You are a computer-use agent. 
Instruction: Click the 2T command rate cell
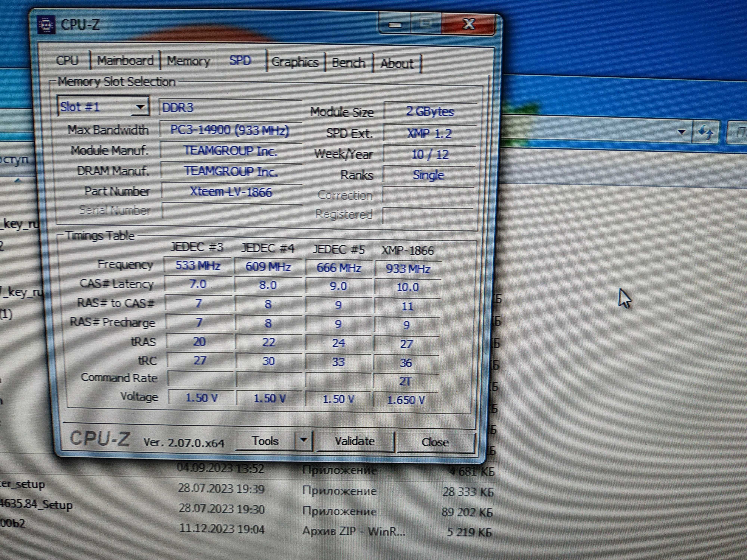[x=406, y=382]
